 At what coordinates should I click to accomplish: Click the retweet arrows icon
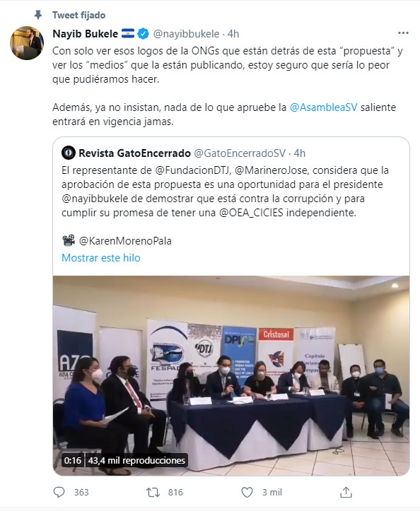click(153, 492)
